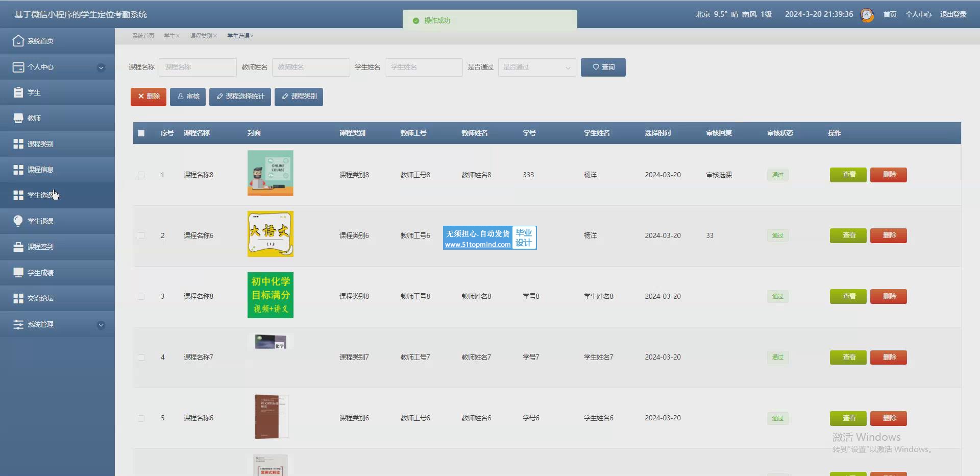Close the 学生 breadcrumb tab
Image resolution: width=980 pixels, height=476 pixels.
point(178,36)
